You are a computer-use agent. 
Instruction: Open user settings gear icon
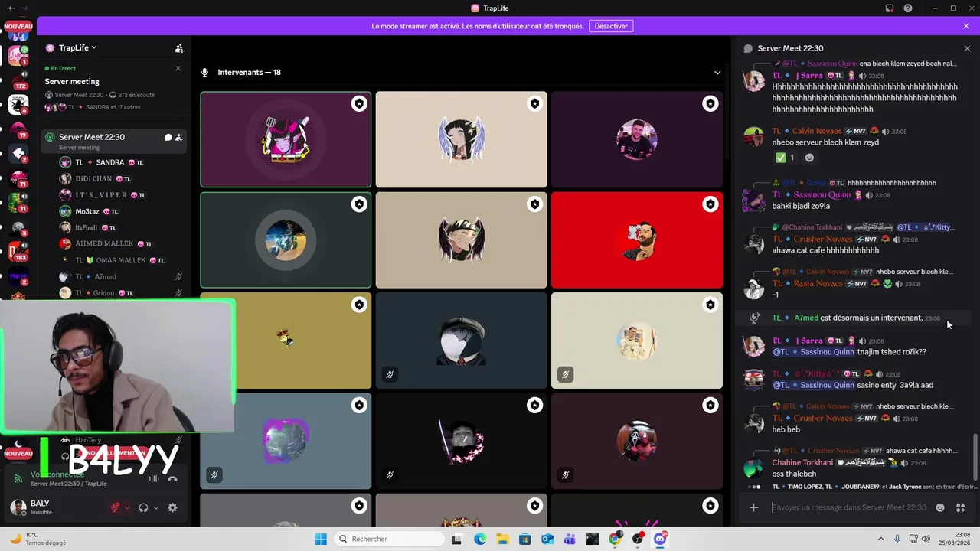pyautogui.click(x=172, y=507)
